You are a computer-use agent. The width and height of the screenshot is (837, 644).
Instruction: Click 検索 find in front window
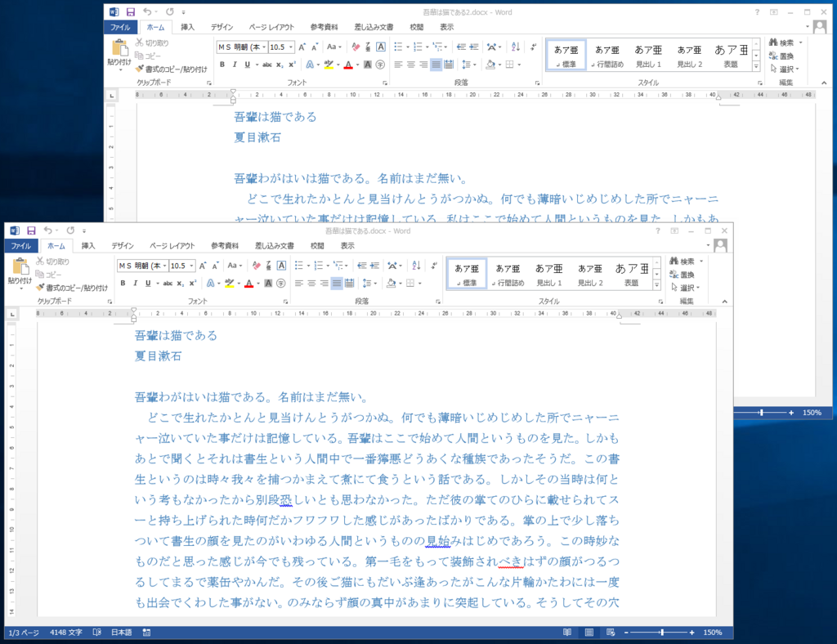683,262
